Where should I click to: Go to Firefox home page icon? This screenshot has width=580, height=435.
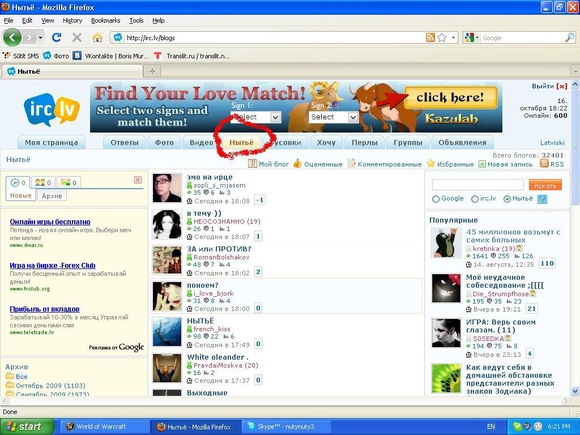click(97, 37)
